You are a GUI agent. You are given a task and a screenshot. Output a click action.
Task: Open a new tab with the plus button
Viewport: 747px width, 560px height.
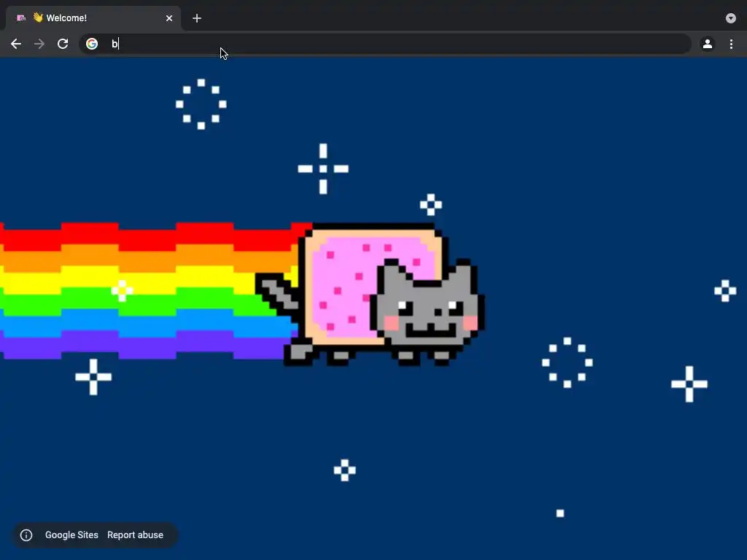point(197,18)
